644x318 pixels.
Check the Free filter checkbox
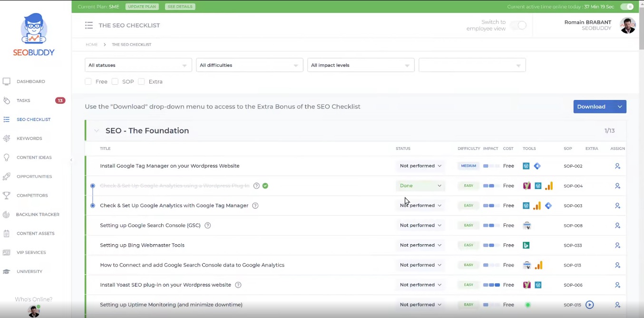point(88,81)
